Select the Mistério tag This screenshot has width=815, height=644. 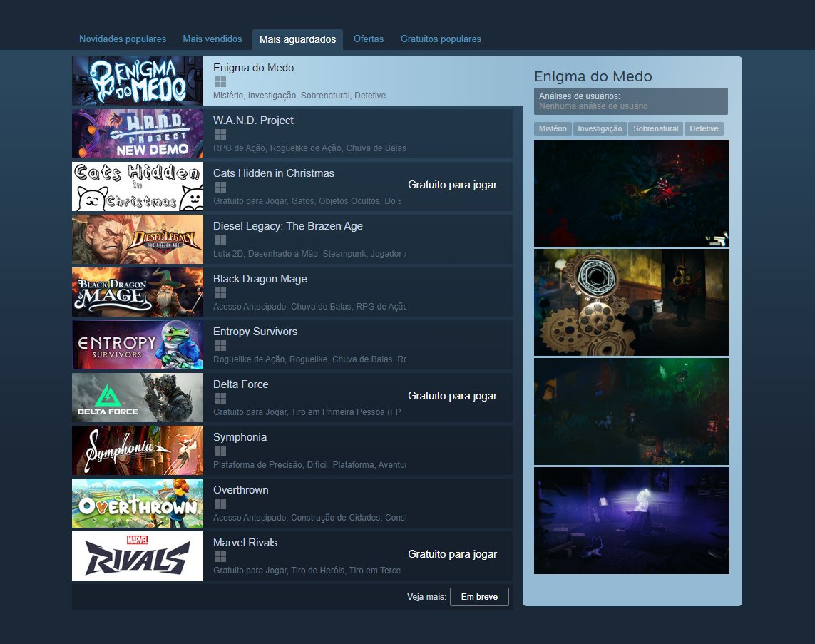pos(553,128)
